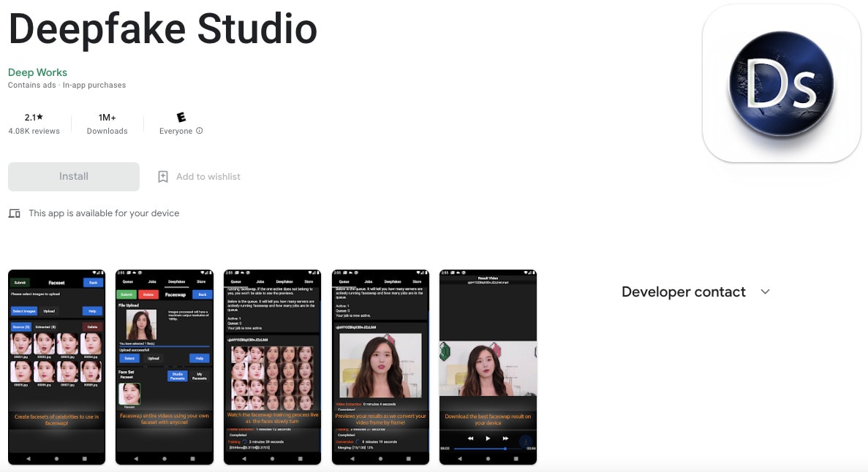Screen dimensions: 868x472
Task: Open the faceswap training grid screenshot
Action: 272,367
